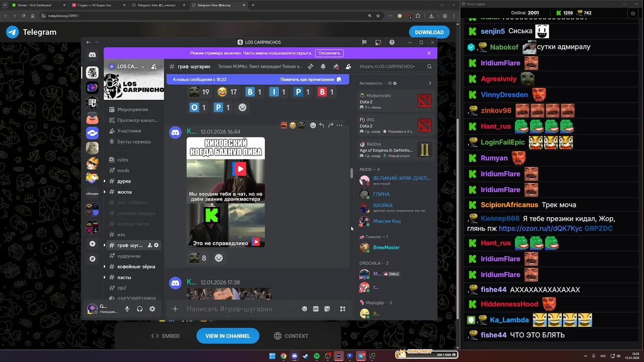
Task: Switch to VK Видео Live studio tab
Action: (x=99, y=5)
